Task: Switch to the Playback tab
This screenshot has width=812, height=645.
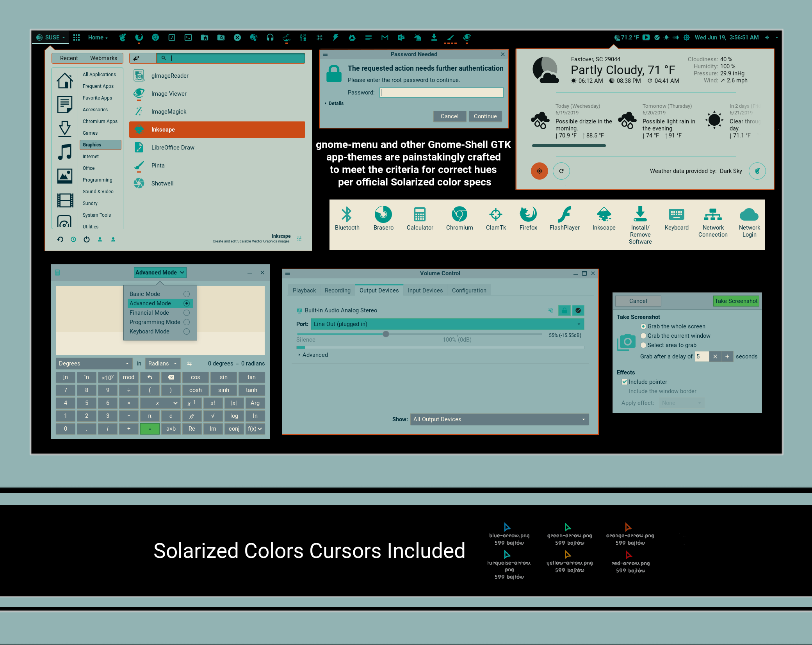Action: (x=304, y=290)
